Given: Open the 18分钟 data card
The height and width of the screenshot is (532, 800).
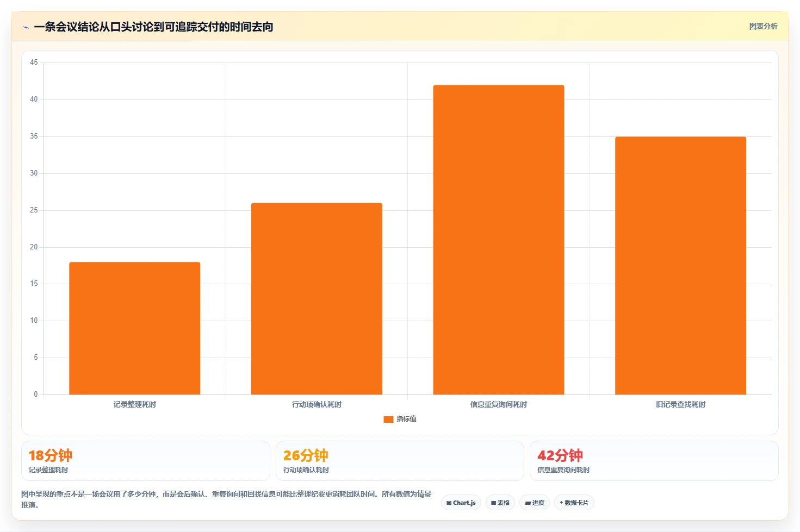Looking at the screenshot, I should pos(146,461).
